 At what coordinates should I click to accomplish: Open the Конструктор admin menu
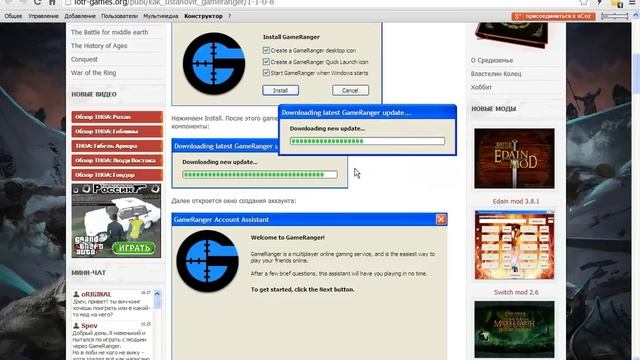coord(203,16)
